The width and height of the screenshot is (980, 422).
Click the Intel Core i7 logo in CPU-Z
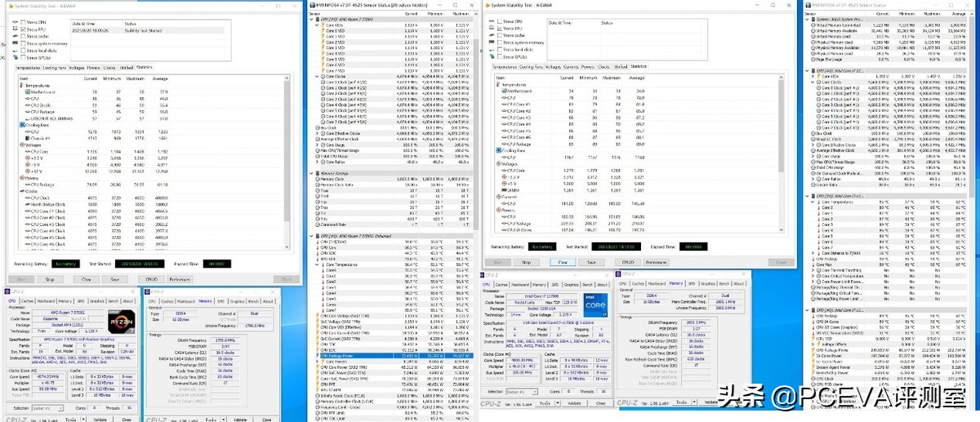tap(594, 305)
